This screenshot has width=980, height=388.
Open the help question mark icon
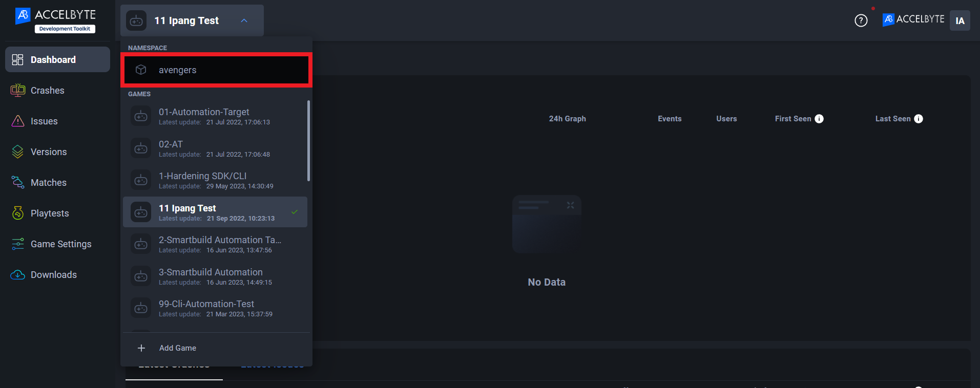coord(861,20)
